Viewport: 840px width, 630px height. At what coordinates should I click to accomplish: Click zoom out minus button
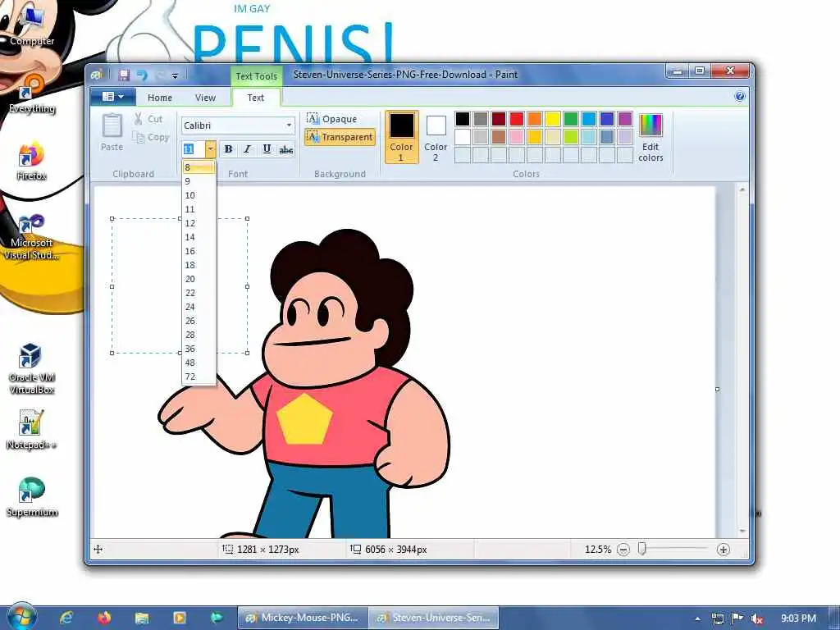[623, 550]
